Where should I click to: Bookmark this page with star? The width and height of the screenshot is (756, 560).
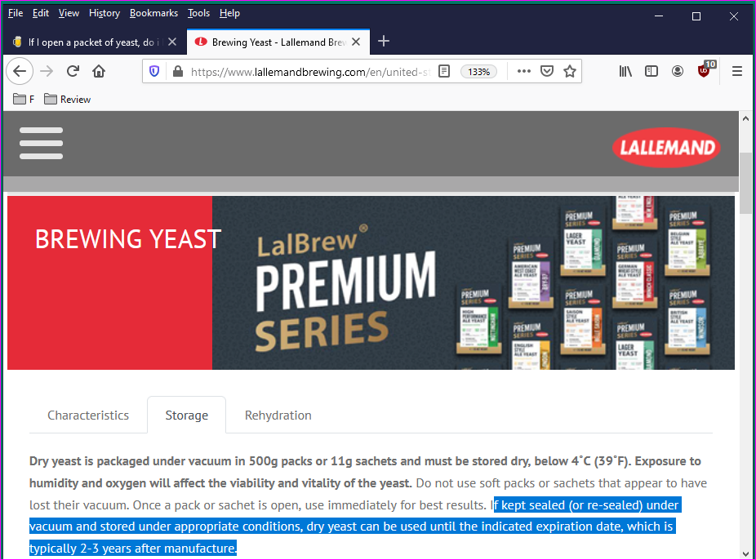click(x=570, y=71)
